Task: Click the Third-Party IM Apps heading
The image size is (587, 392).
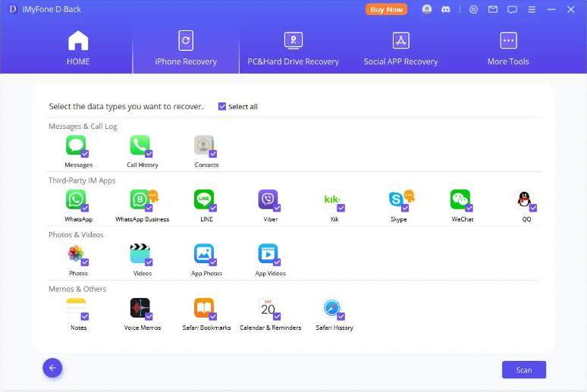Action: point(82,180)
